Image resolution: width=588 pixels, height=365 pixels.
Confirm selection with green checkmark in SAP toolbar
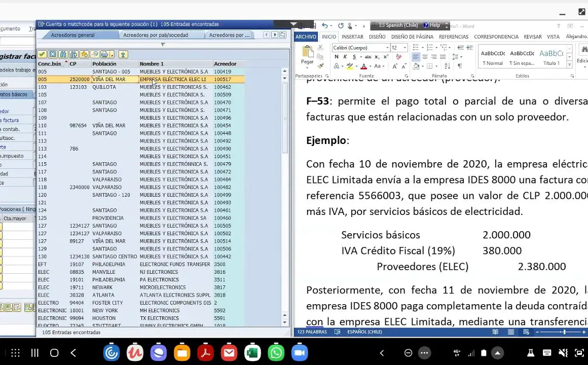tap(42, 54)
